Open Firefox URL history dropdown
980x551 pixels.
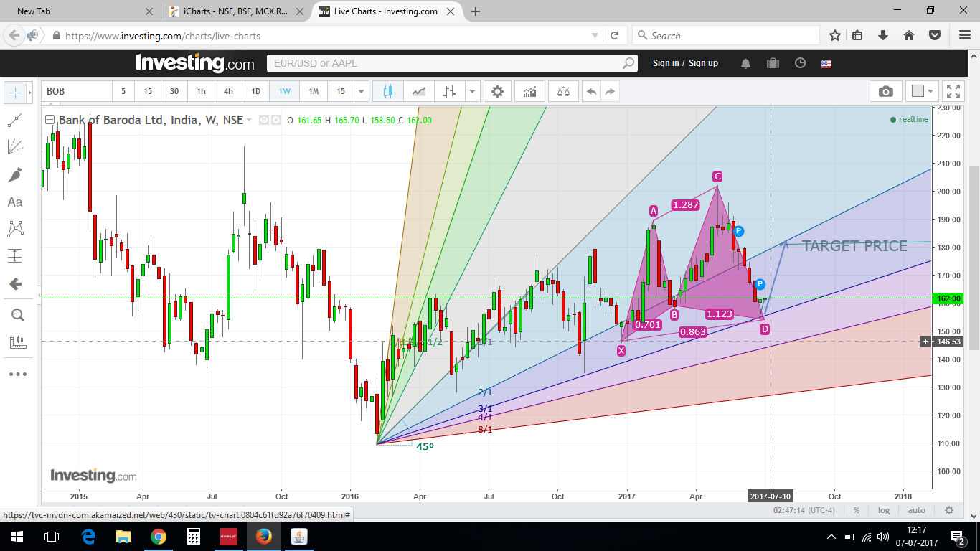pyautogui.click(x=595, y=35)
